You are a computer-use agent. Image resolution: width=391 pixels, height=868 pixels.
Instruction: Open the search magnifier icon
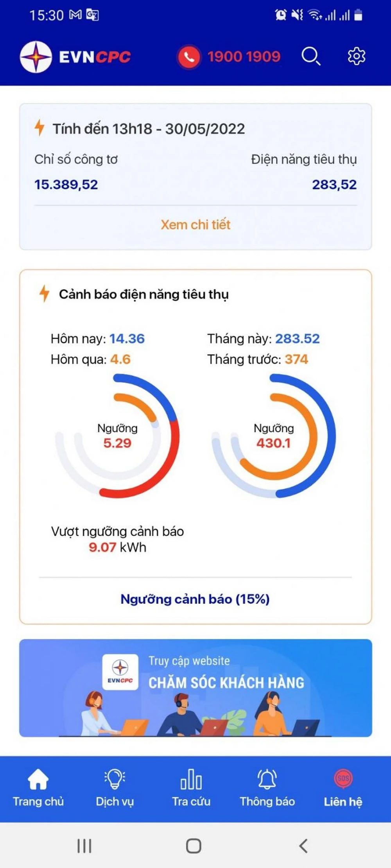click(311, 56)
